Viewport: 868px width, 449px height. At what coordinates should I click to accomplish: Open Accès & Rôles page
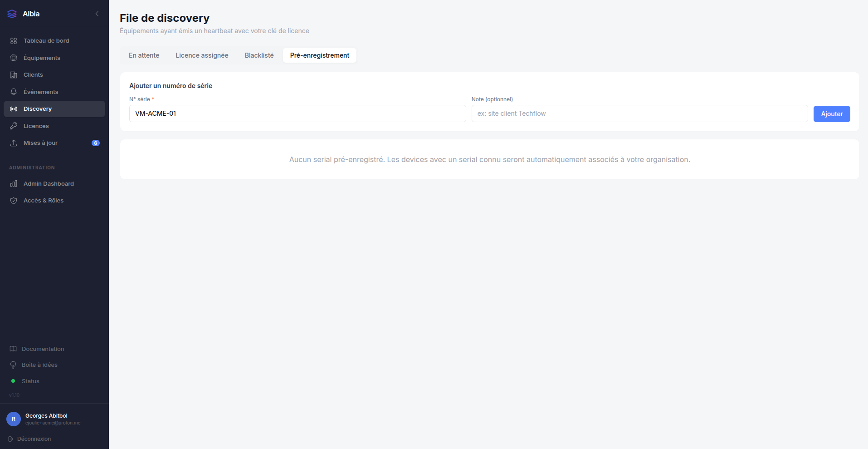54,201
